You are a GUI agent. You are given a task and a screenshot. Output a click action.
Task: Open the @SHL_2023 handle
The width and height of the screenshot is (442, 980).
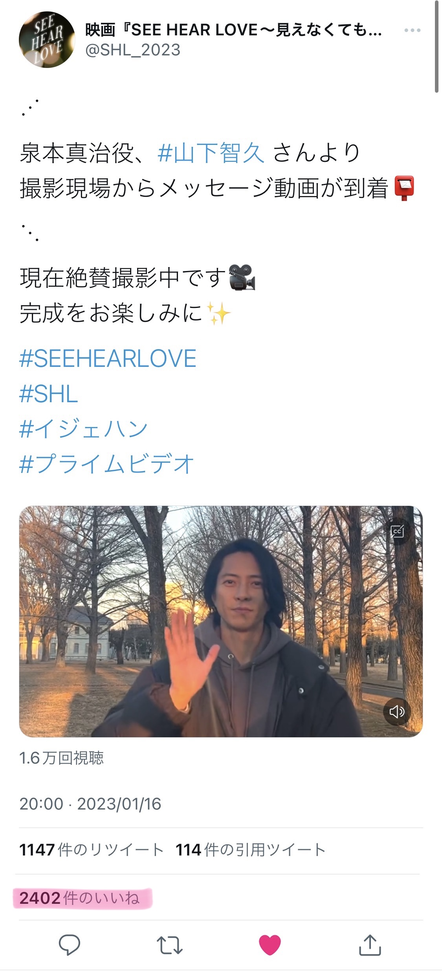133,50
